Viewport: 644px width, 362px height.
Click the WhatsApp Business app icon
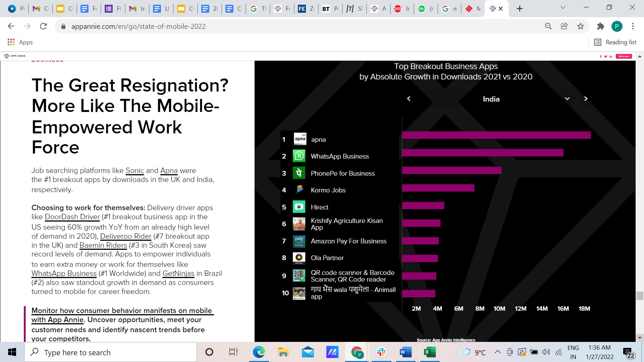[x=300, y=156]
